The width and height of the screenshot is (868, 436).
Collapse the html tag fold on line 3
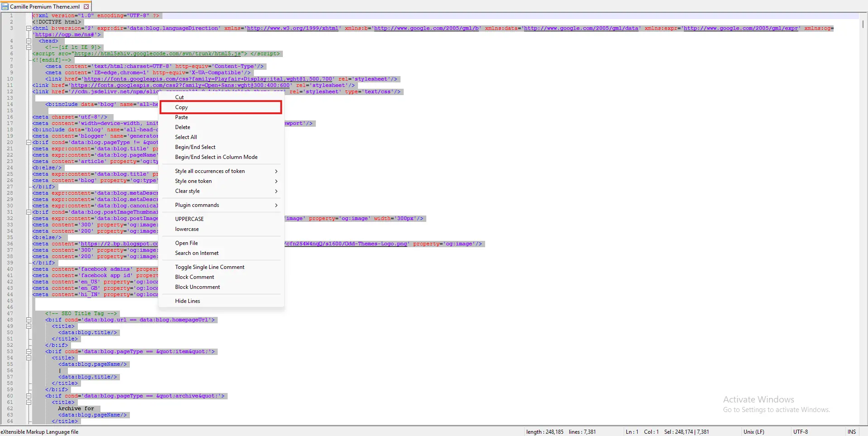coord(29,28)
